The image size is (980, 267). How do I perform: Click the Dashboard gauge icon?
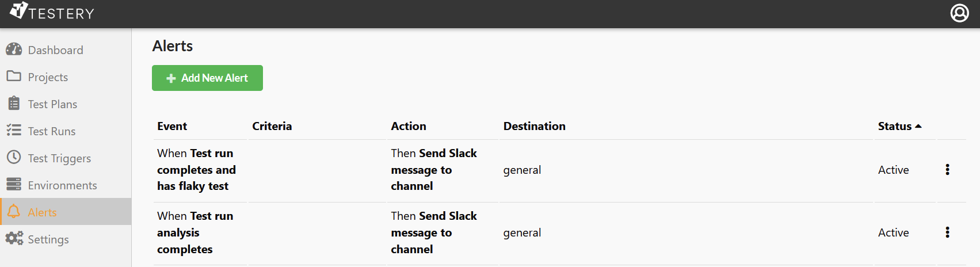[14, 49]
